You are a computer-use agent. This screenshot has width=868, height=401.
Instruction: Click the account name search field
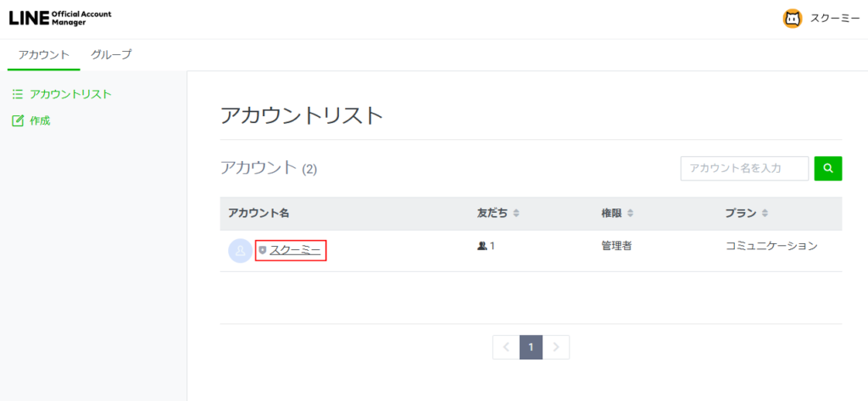(x=744, y=169)
